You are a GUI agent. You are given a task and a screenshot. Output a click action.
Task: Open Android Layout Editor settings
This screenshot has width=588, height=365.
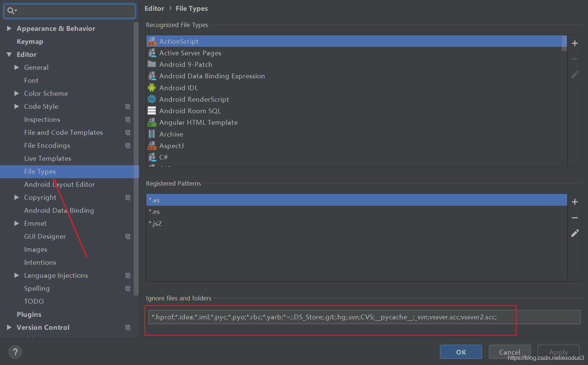tap(59, 185)
